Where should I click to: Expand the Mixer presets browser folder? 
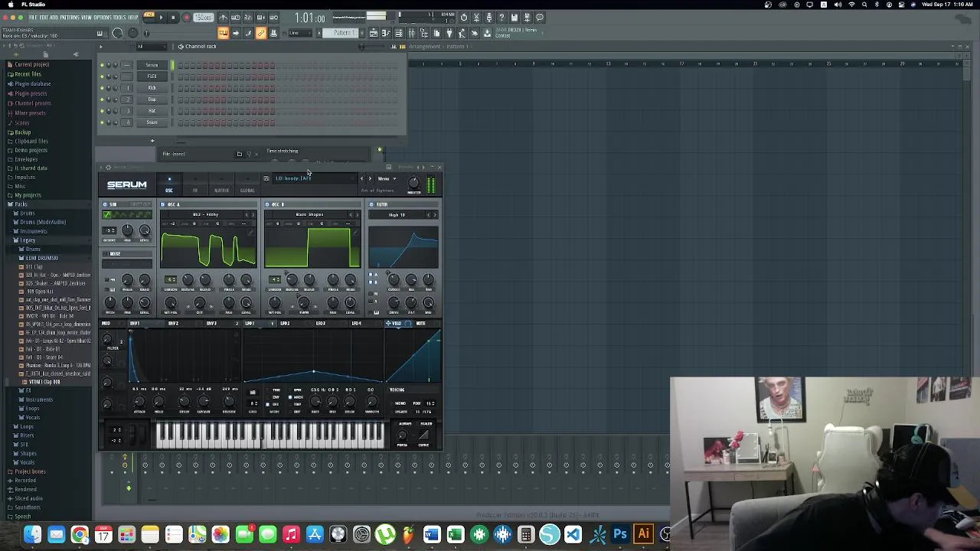31,113
